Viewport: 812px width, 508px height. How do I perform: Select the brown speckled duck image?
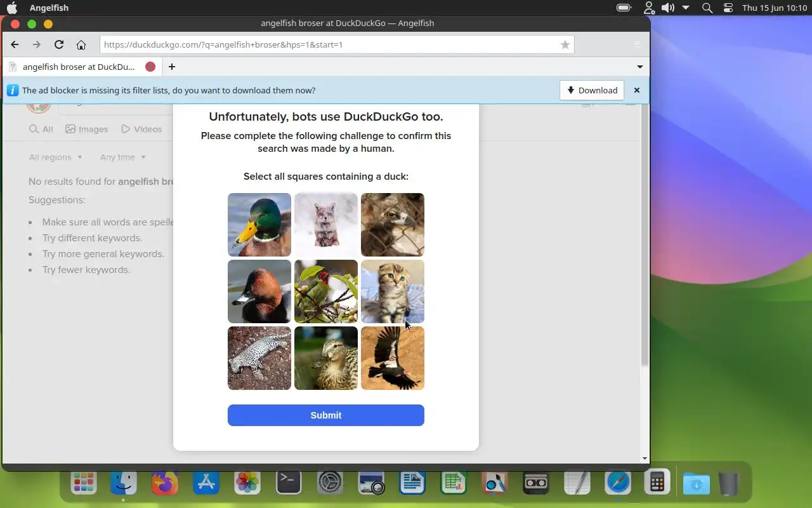326,358
